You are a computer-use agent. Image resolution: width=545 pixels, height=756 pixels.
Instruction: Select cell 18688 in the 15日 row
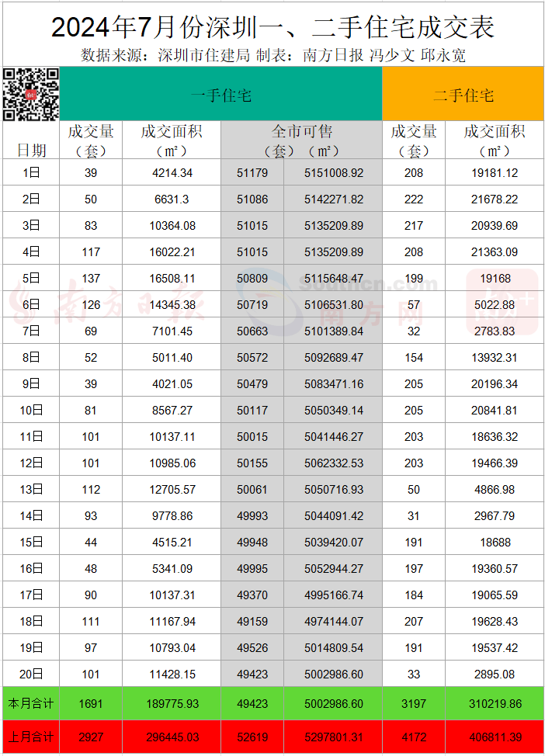point(495,543)
